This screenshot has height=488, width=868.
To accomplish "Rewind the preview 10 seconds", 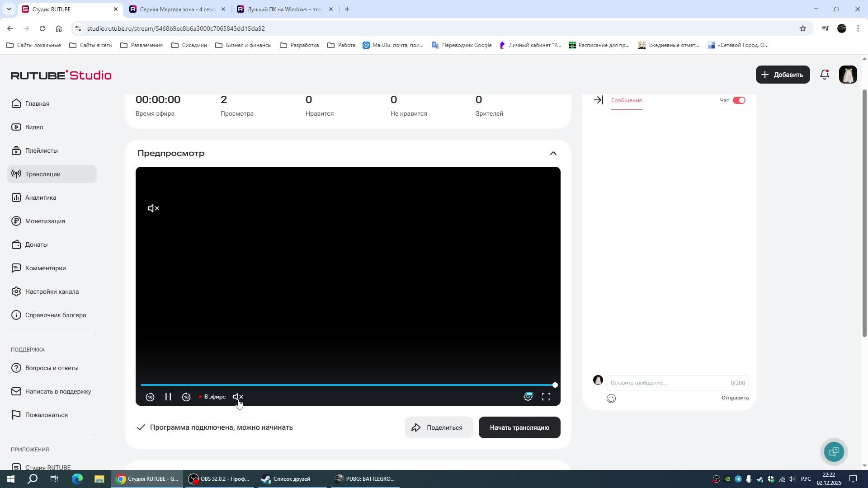I will coord(150,397).
